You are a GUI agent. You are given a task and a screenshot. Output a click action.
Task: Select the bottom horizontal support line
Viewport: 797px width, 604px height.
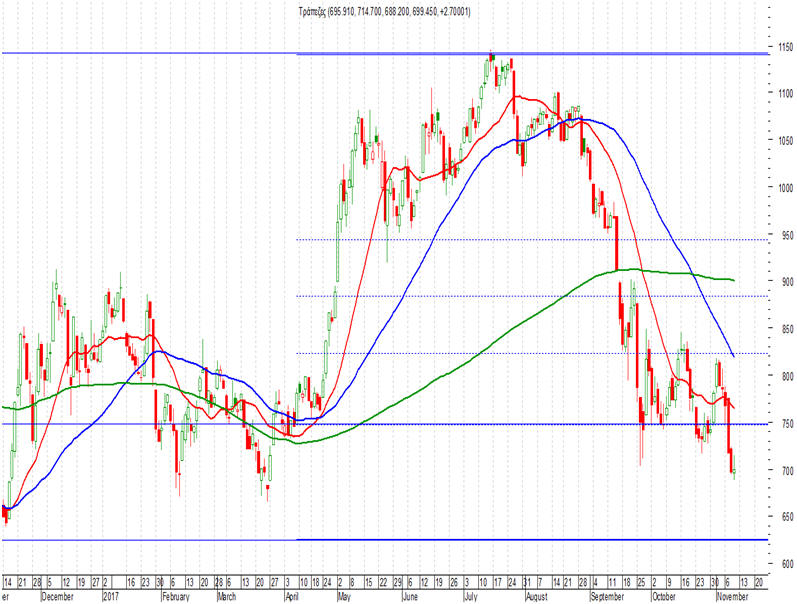point(384,539)
